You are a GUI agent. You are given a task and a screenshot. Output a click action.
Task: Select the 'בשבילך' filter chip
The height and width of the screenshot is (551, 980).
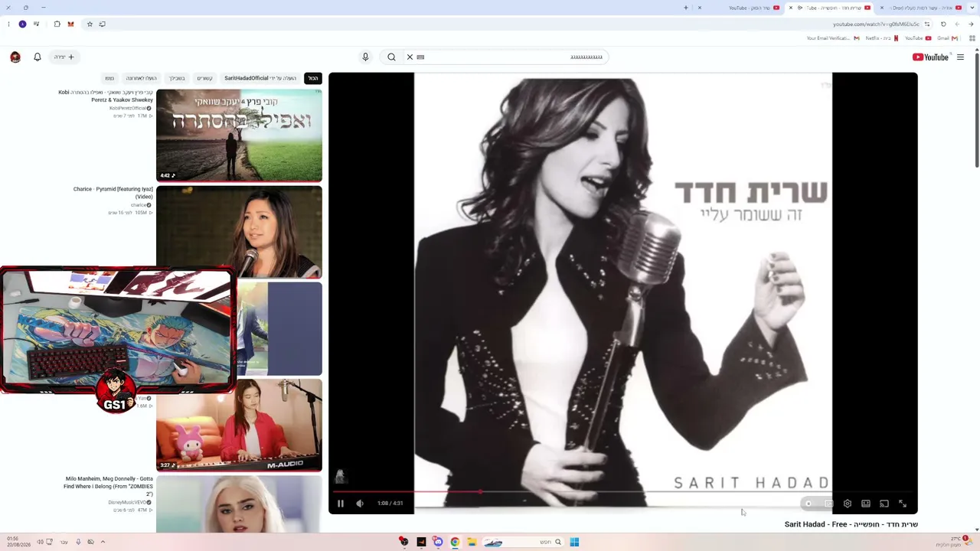(x=177, y=78)
